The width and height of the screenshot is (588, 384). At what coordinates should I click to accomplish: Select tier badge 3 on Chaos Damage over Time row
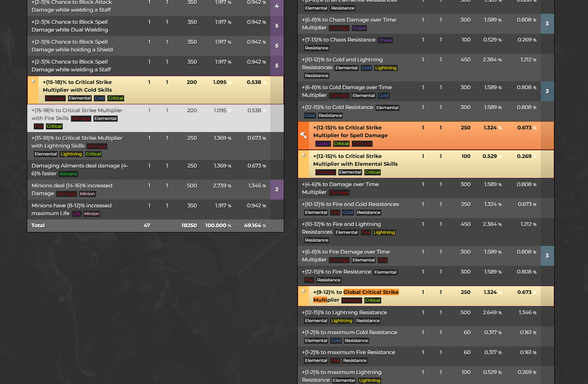point(547,24)
